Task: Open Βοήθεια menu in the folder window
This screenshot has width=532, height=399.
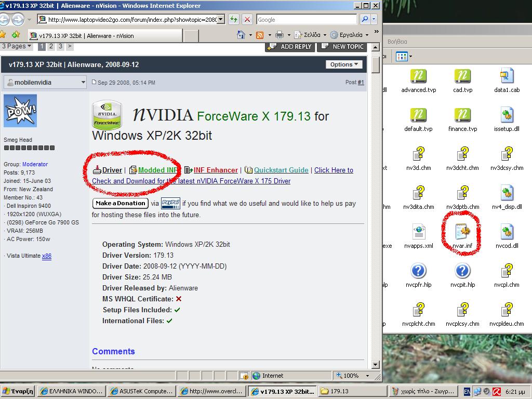Action: pyautogui.click(x=397, y=42)
